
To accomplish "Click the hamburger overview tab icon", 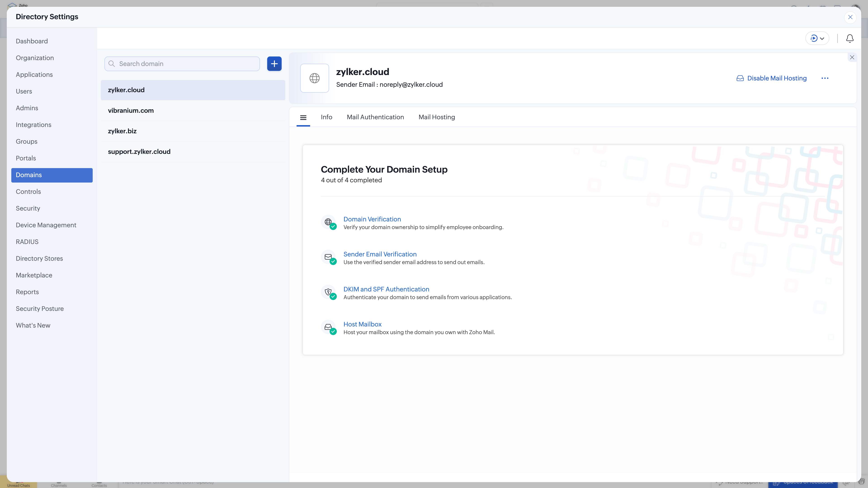I will click(303, 117).
